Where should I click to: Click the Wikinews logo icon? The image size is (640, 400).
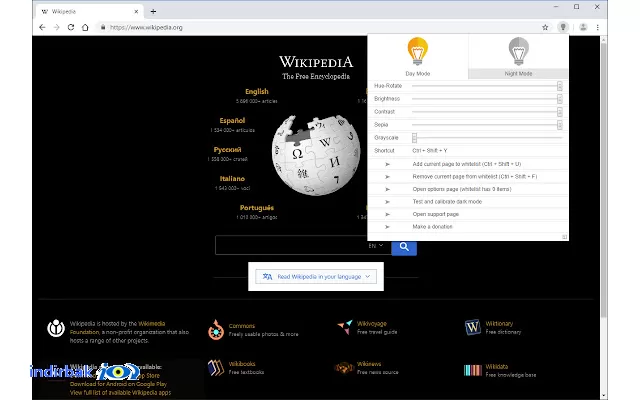[344, 368]
